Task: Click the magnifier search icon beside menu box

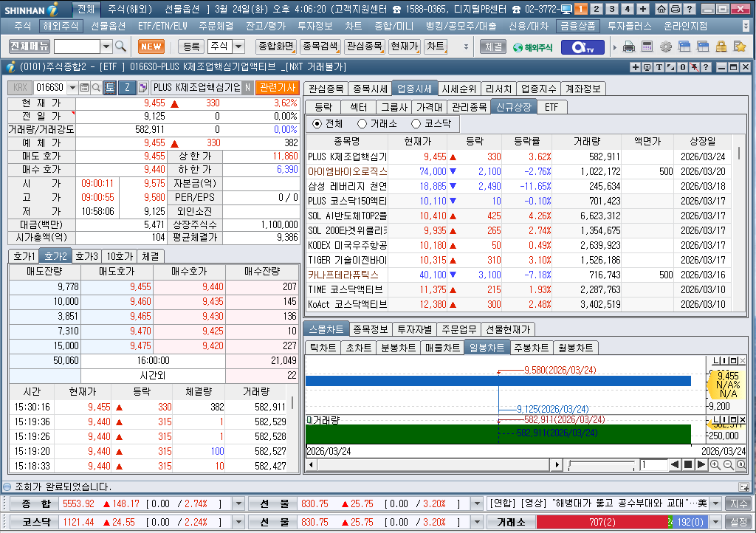Action: [120, 47]
